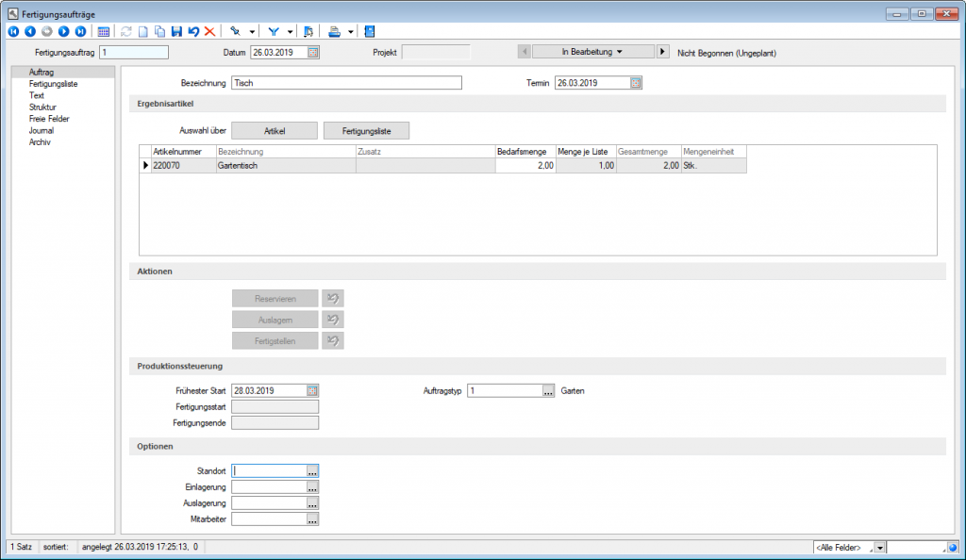Viewport: 966px width, 560px height.
Task: Open the Termin calendar picker
Action: [x=636, y=83]
